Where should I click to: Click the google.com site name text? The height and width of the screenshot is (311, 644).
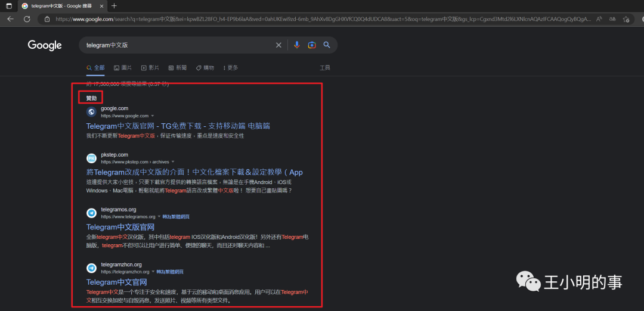[114, 108]
